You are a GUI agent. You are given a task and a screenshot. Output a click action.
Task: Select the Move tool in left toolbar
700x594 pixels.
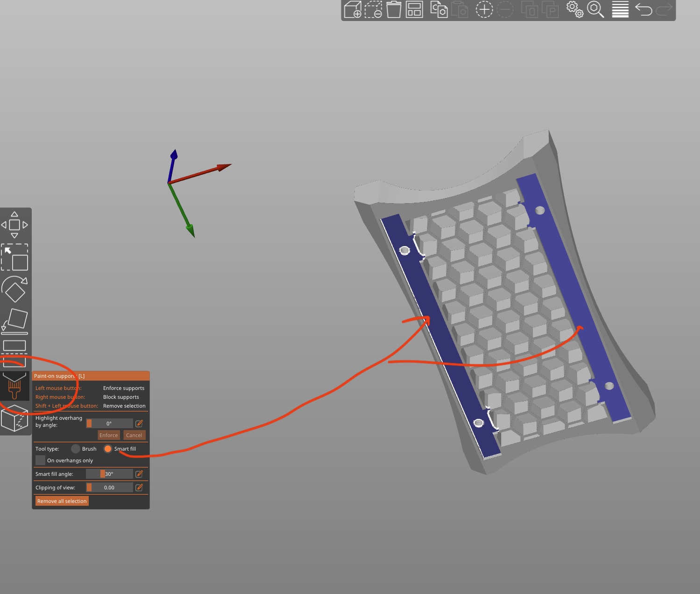pos(14,225)
